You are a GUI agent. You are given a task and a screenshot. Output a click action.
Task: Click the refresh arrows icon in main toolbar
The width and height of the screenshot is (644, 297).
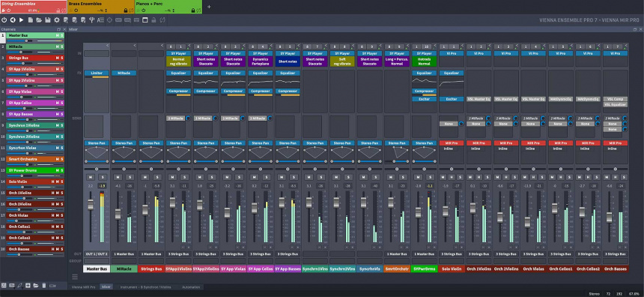pyautogui.click(x=162, y=20)
